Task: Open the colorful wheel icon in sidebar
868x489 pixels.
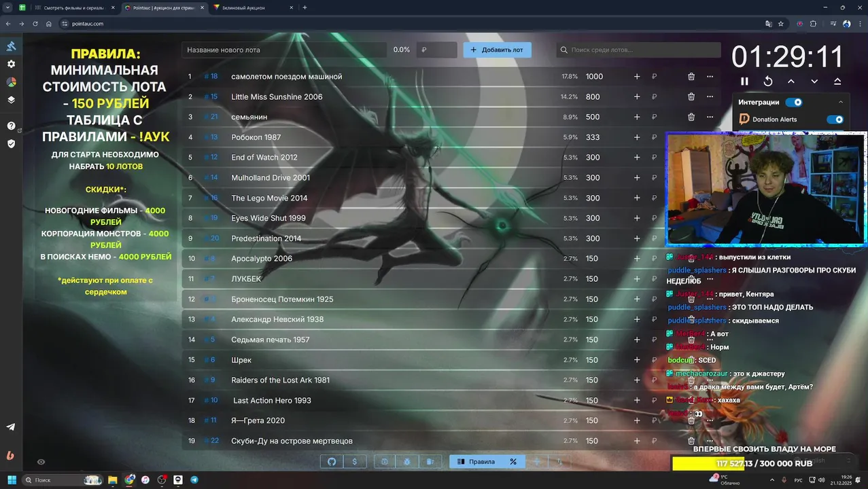Action: [x=11, y=81]
